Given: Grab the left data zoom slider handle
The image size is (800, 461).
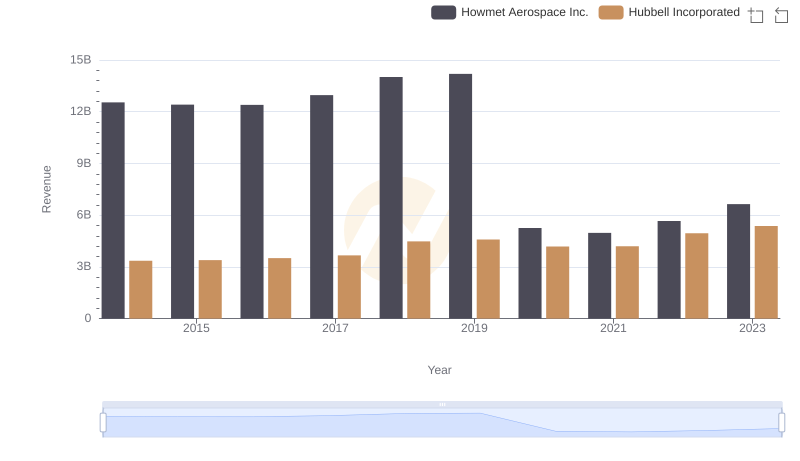Looking at the screenshot, I should pyautogui.click(x=103, y=422).
